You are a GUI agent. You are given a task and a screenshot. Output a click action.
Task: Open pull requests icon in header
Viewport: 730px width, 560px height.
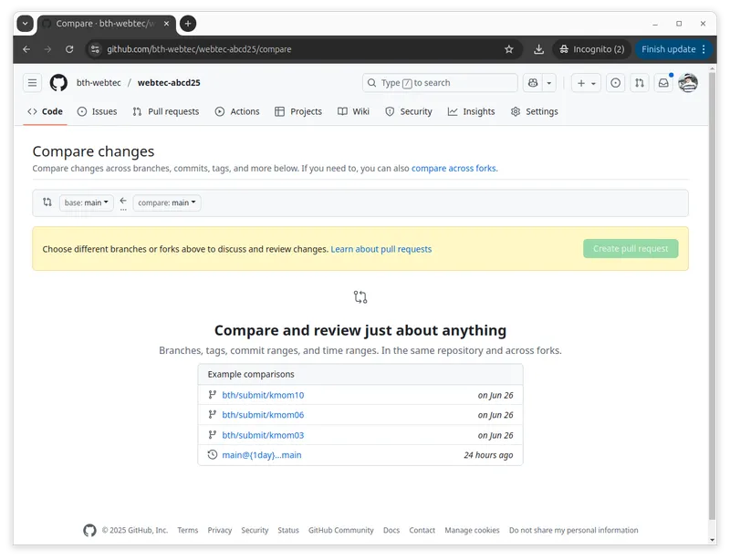[x=640, y=83]
